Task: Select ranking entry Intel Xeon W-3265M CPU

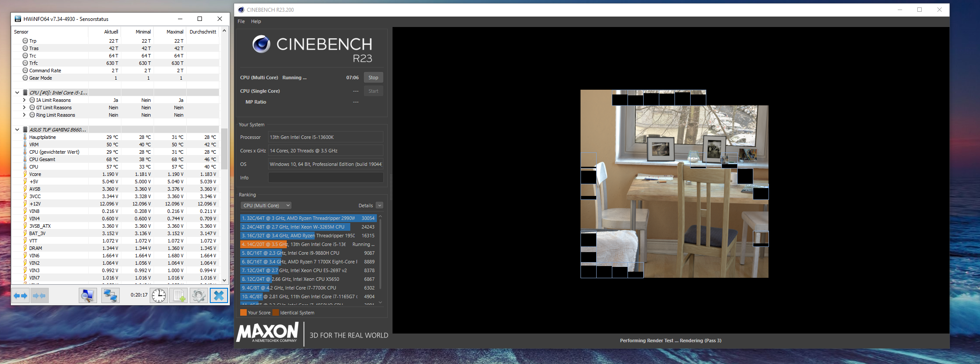Action: pos(308,227)
